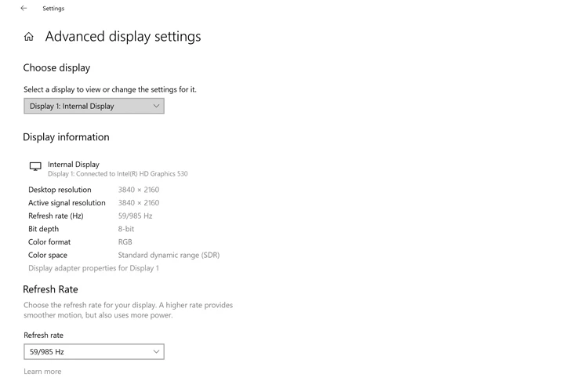Click the monitor icon beside Internal Display

tap(35, 166)
